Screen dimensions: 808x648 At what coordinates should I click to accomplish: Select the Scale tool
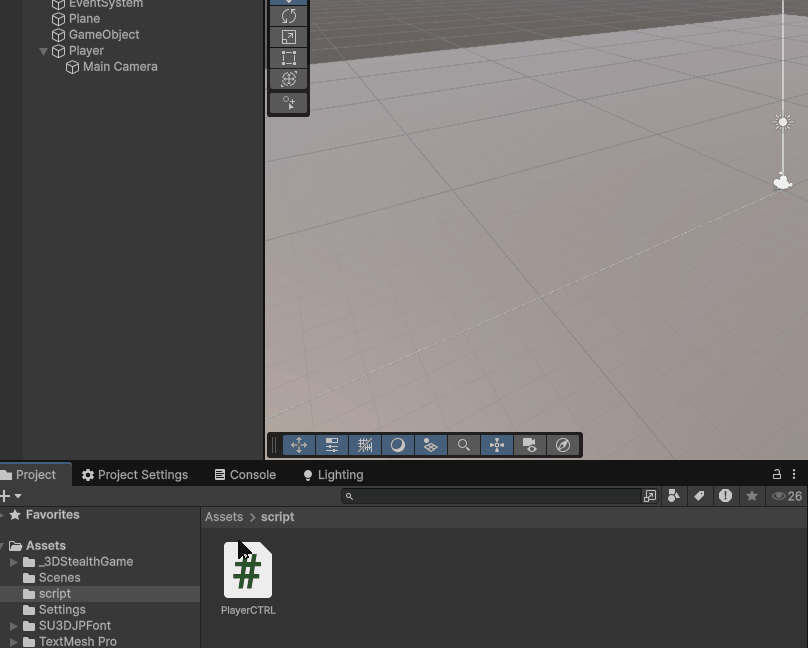point(289,37)
